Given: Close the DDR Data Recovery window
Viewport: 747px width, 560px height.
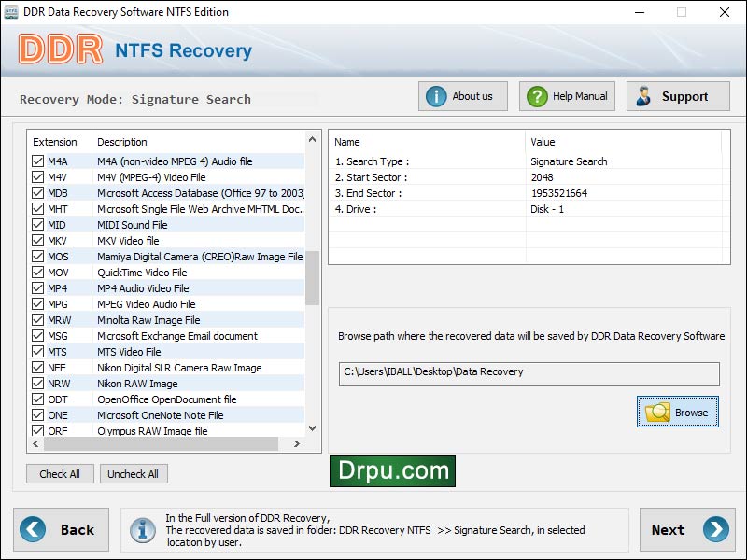Looking at the screenshot, I should click(725, 12).
